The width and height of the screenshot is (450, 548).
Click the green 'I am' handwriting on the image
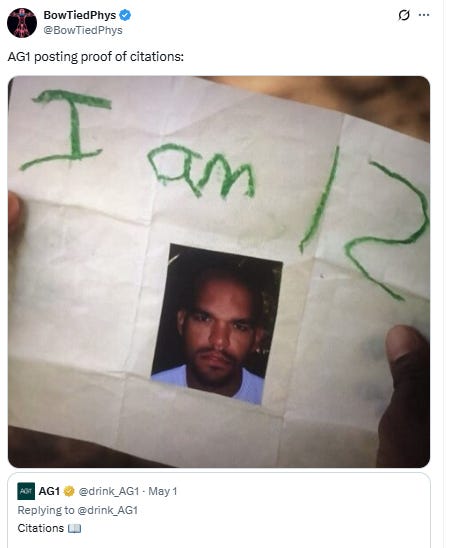click(x=137, y=145)
